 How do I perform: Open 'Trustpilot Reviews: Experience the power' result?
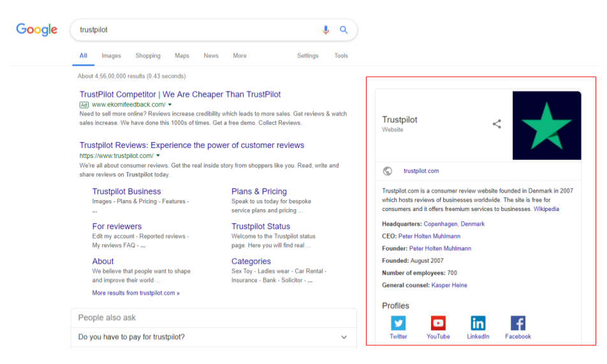click(192, 145)
